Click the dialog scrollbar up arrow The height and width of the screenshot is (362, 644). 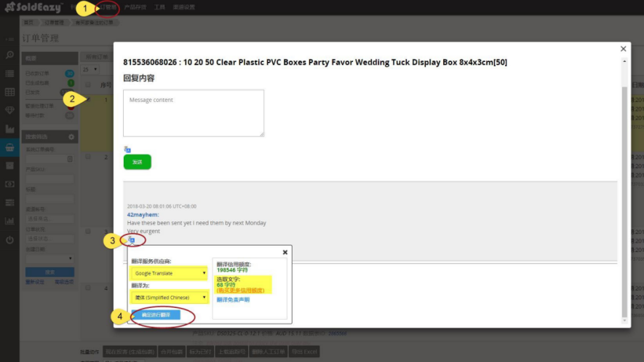click(624, 61)
